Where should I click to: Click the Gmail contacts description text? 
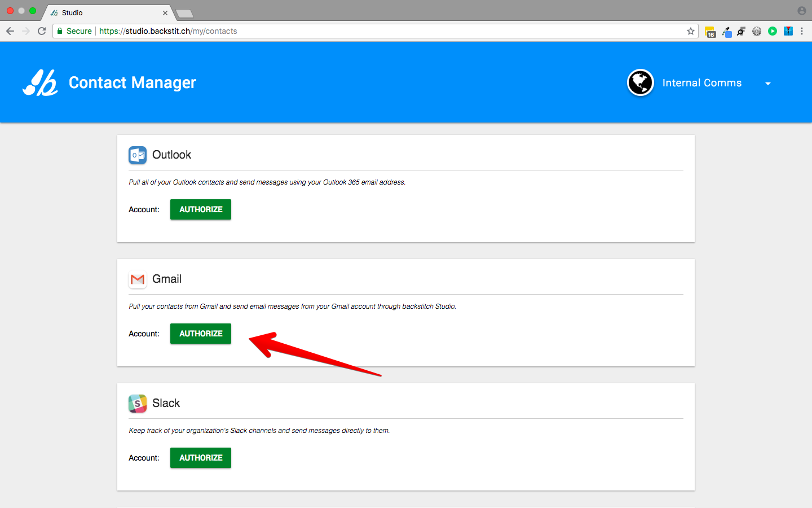tap(293, 306)
